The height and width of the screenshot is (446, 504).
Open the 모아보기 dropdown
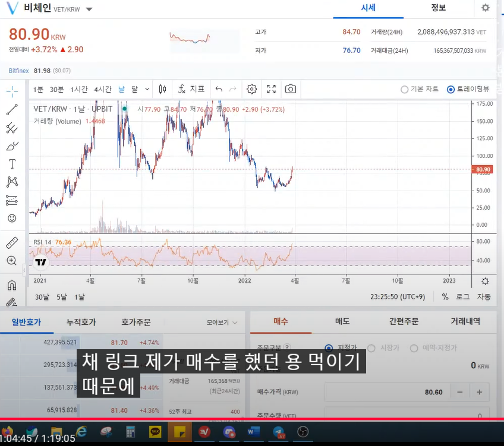[222, 322]
